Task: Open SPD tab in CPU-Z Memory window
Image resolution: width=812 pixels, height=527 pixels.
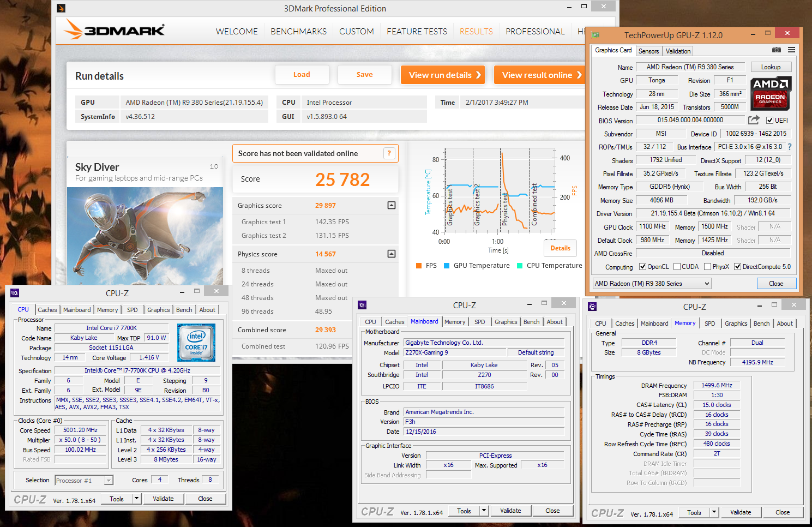Action: point(709,324)
